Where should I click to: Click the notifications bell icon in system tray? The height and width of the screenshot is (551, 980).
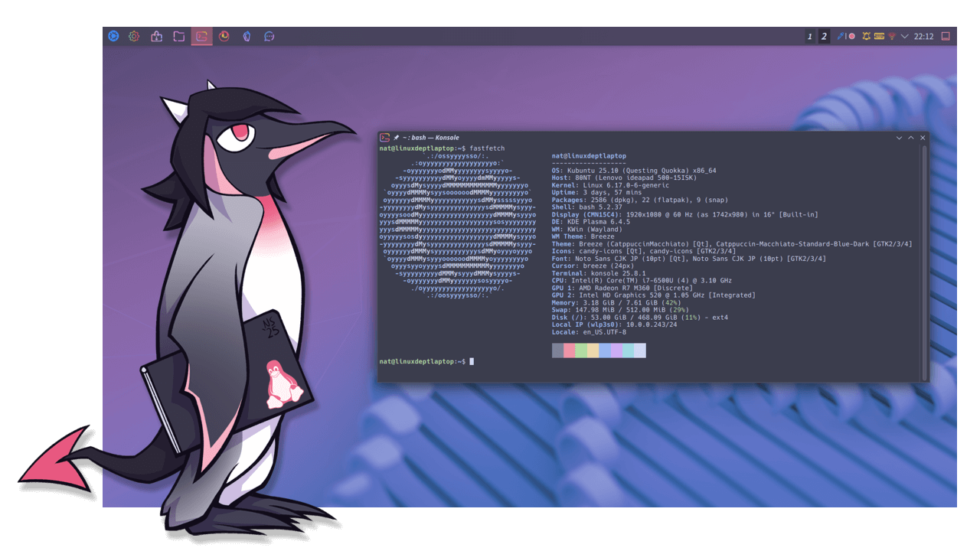[867, 36]
